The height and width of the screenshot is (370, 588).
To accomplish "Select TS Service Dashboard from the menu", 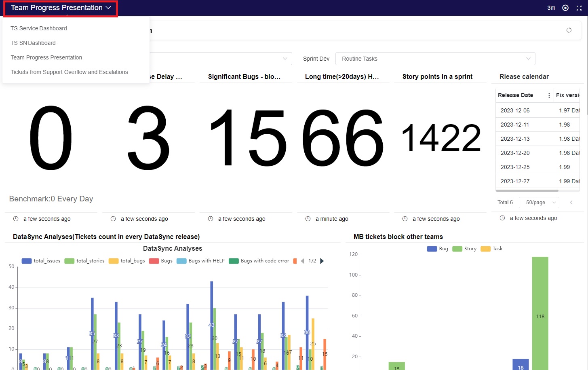I will coord(38,28).
